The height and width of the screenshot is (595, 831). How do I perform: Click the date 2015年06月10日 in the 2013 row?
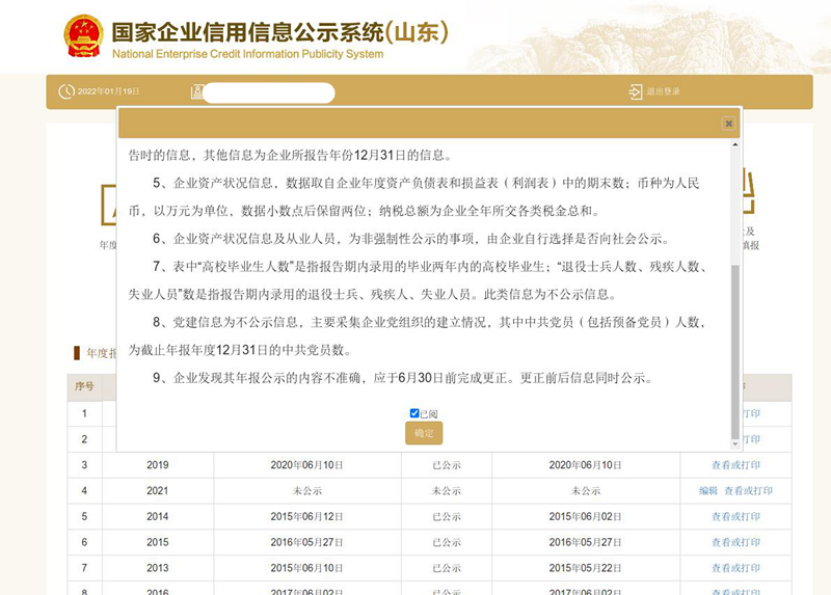tap(307, 568)
